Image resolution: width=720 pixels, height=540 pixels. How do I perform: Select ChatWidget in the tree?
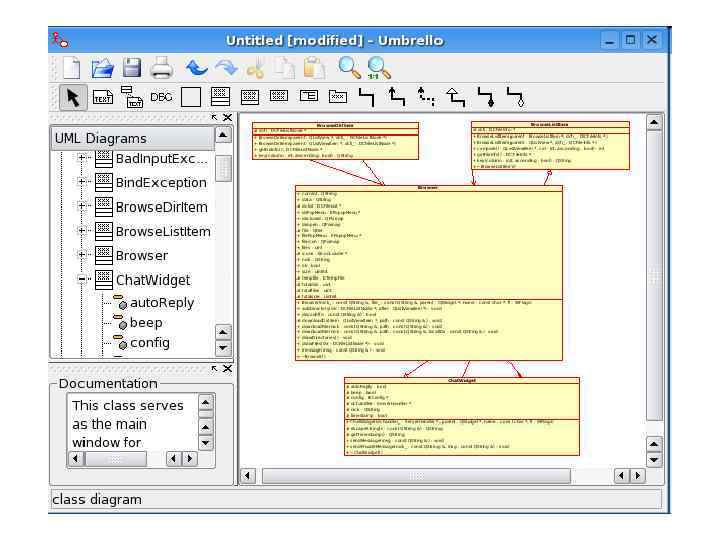coord(153,280)
